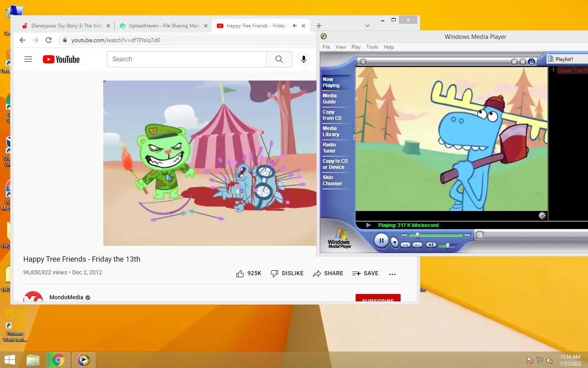The height and width of the screenshot is (368, 588).
Task: Go forward in Chrome
Action: click(x=36, y=40)
